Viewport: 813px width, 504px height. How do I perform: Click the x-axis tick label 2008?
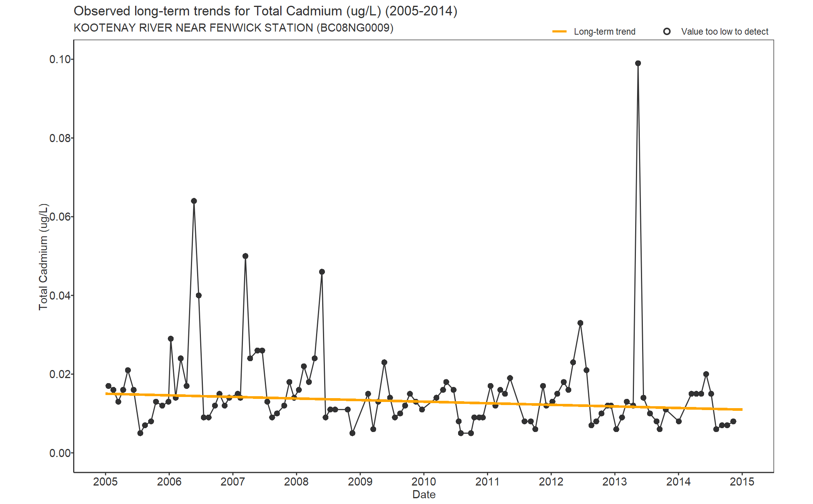[x=296, y=482]
